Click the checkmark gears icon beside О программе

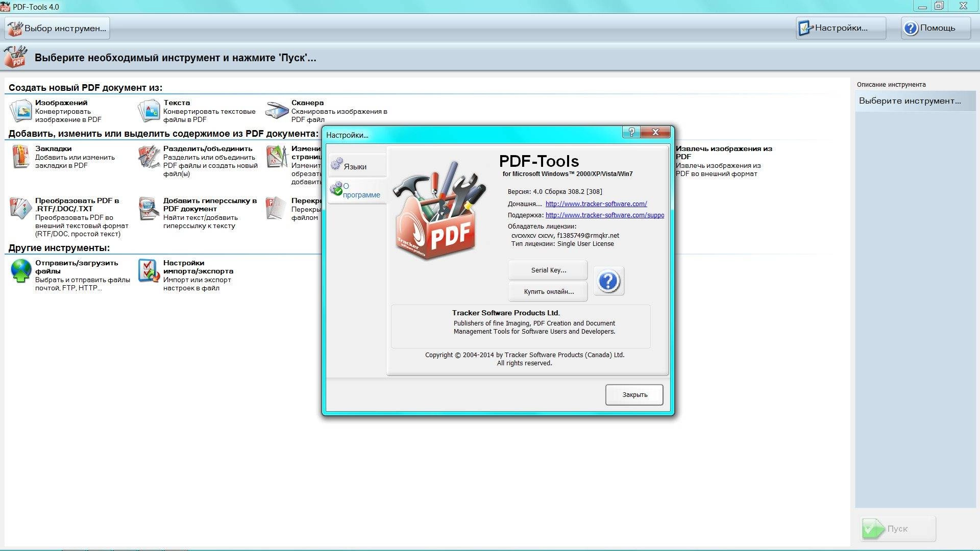click(x=336, y=189)
